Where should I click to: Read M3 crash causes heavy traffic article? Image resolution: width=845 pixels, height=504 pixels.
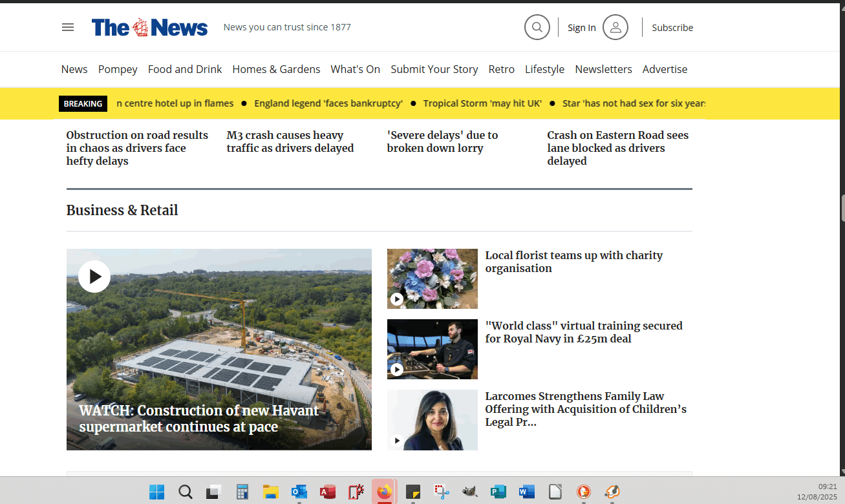tap(290, 142)
